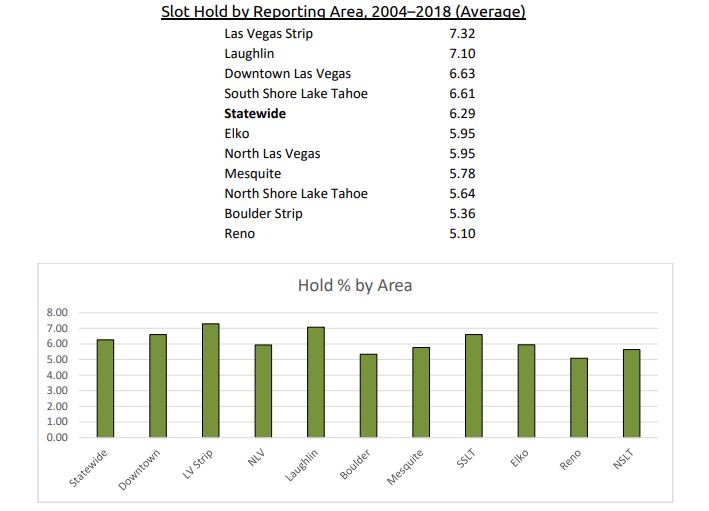Select the 'Laughlin' table row label
Viewport: 709px width, 511px height.
[x=249, y=53]
